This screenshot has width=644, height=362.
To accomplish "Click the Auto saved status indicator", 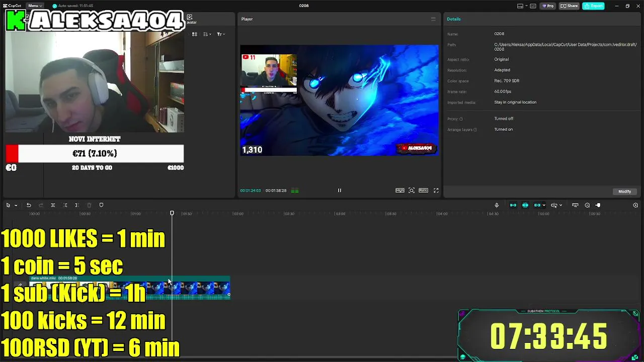I will 72,6.
